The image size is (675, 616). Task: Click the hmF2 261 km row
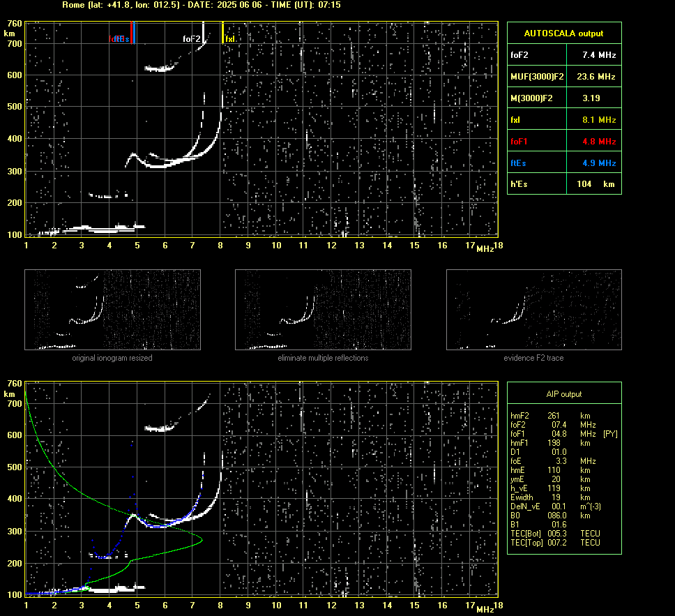coord(550,416)
